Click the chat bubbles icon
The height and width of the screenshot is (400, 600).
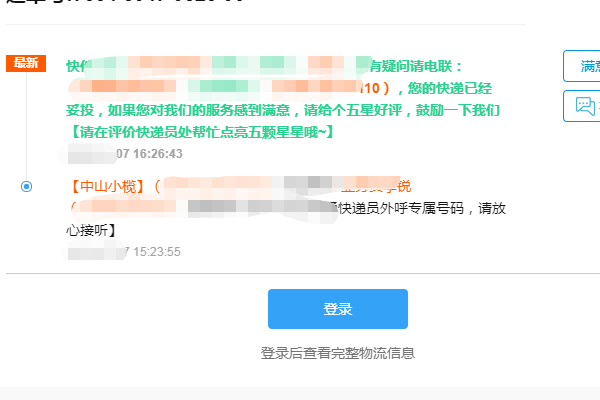click(585, 106)
